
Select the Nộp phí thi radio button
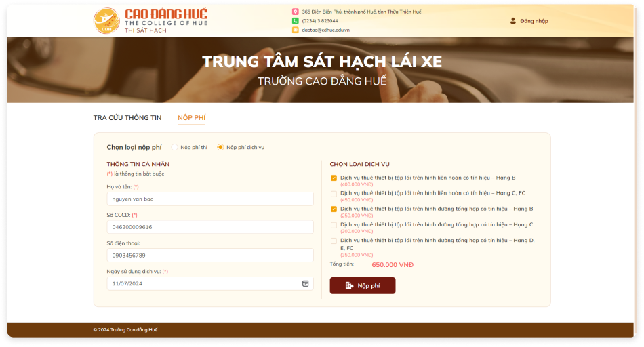coord(174,147)
